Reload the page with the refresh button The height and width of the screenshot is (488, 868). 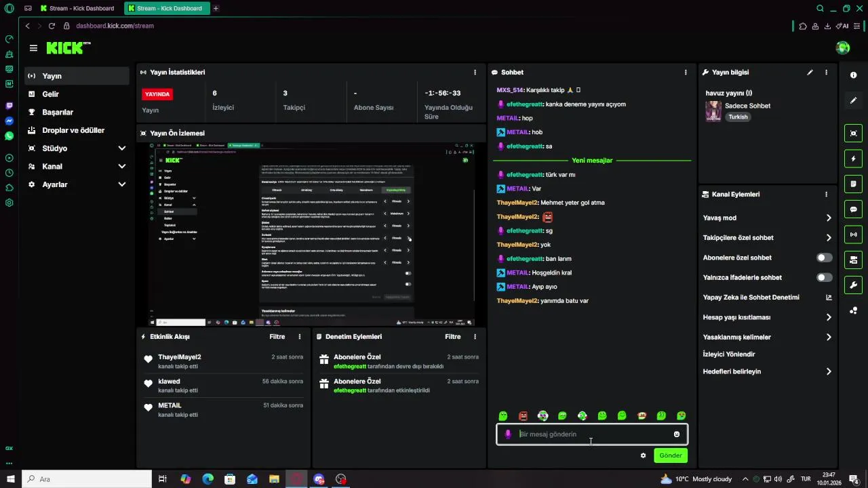click(52, 26)
